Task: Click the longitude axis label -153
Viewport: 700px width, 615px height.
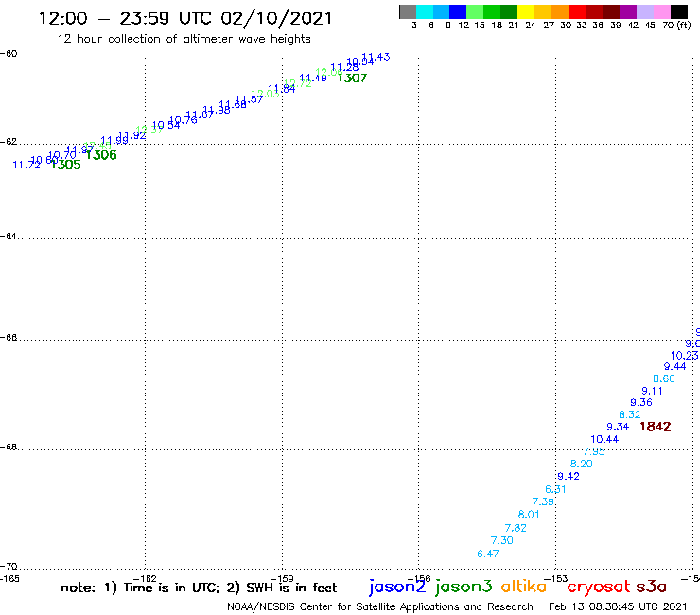Action: (556, 579)
